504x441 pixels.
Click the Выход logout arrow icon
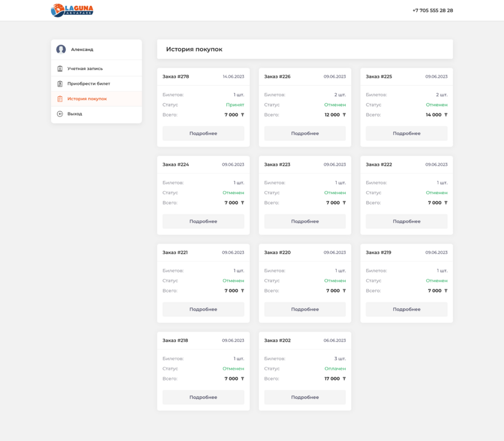(x=60, y=114)
